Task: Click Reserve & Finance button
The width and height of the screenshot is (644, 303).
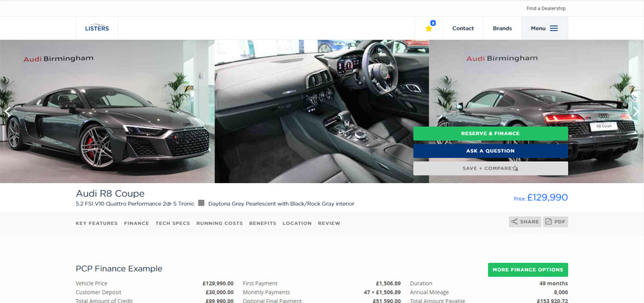Action: 490,133
